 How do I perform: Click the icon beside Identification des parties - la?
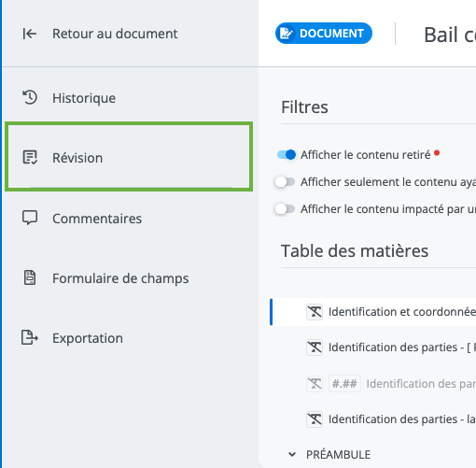point(315,419)
